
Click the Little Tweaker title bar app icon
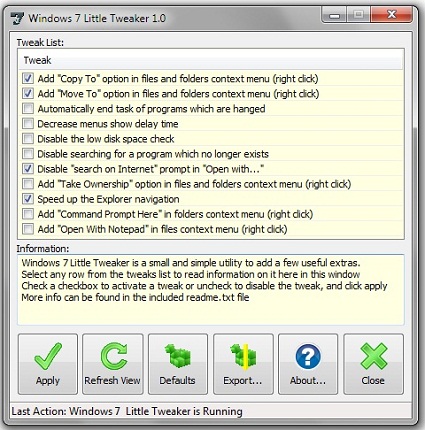[x=17, y=18]
